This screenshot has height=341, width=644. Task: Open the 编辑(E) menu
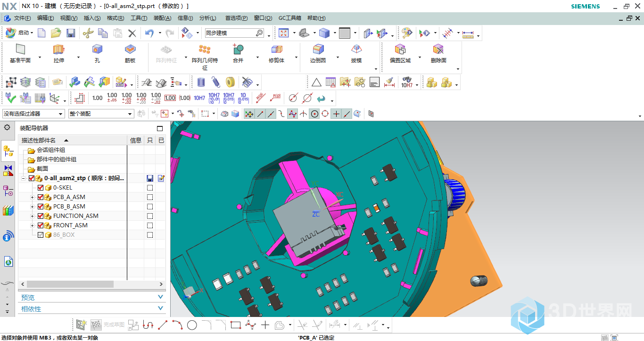pos(45,18)
